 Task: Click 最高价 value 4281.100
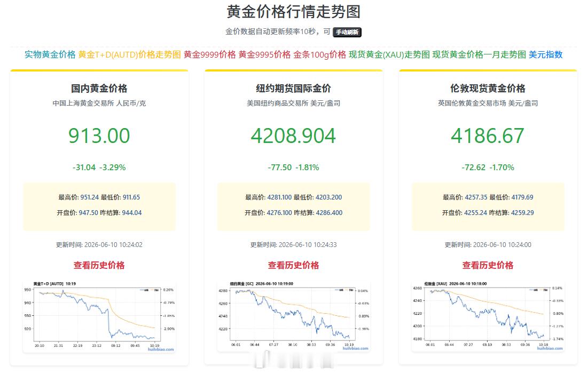click(x=279, y=197)
